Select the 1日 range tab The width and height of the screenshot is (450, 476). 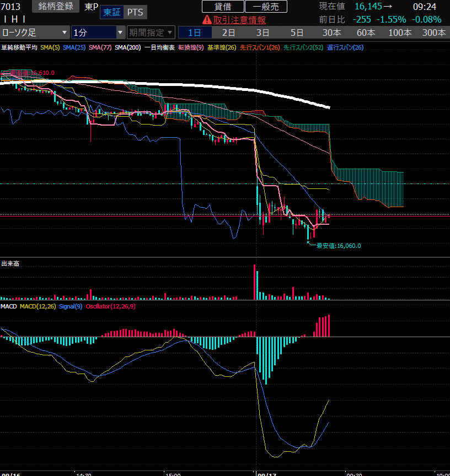pyautogui.click(x=194, y=33)
